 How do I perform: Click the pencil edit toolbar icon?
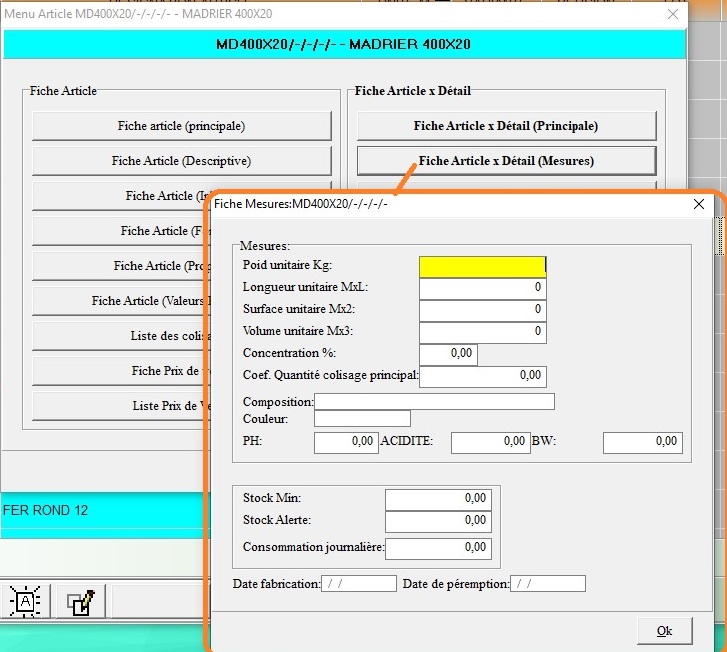[79, 602]
